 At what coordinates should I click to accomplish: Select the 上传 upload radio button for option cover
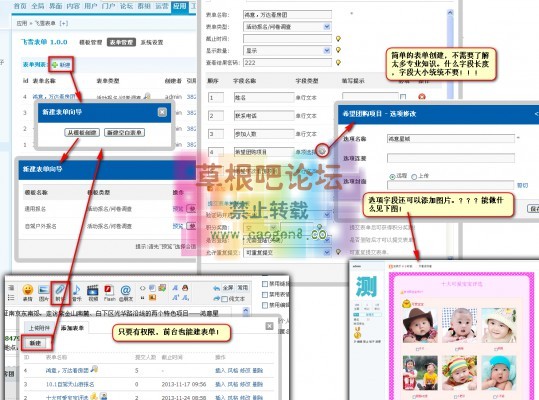[414, 176]
